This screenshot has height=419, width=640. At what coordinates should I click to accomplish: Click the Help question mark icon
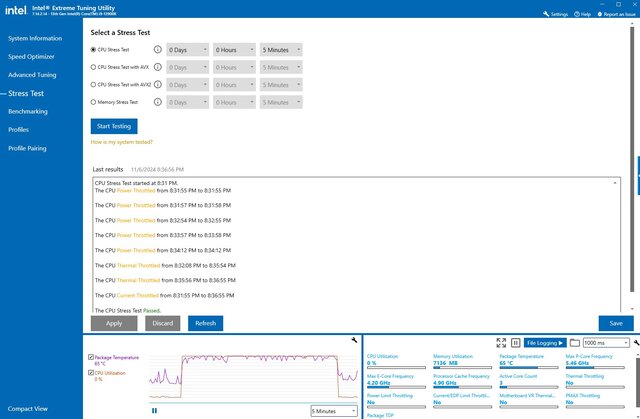576,15
